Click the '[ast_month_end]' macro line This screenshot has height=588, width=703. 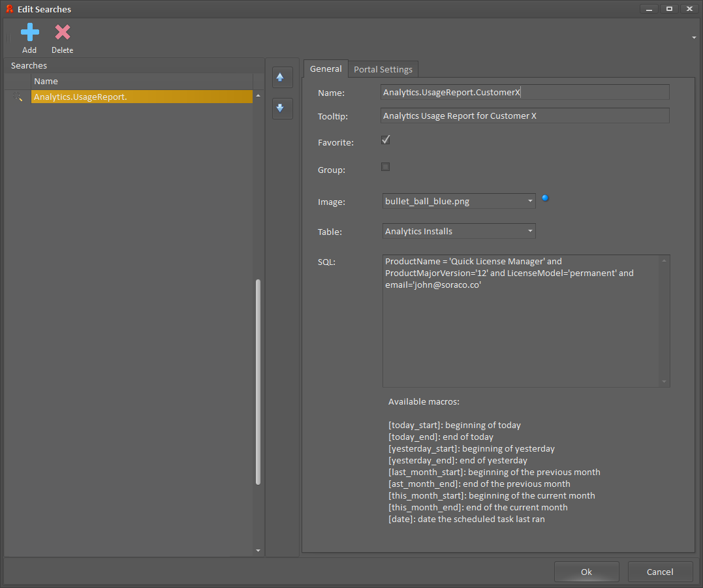[479, 484]
